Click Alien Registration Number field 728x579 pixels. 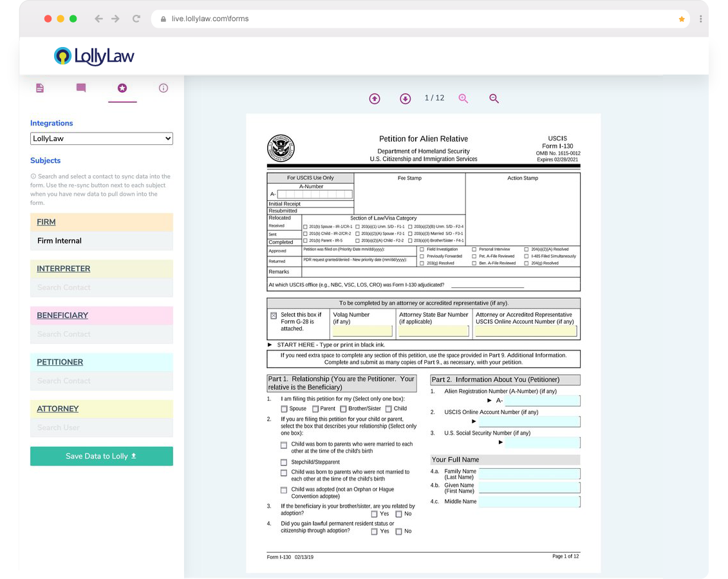coord(542,401)
